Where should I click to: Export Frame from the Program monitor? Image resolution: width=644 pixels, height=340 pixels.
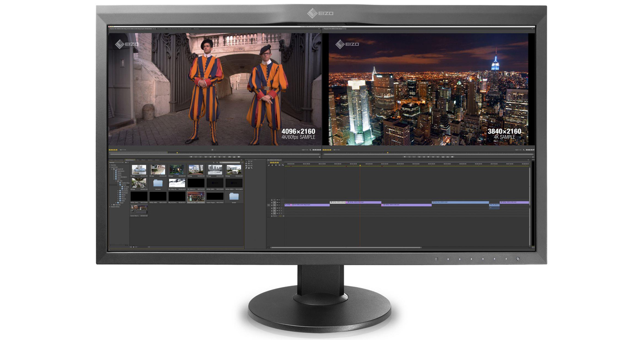[x=453, y=157]
